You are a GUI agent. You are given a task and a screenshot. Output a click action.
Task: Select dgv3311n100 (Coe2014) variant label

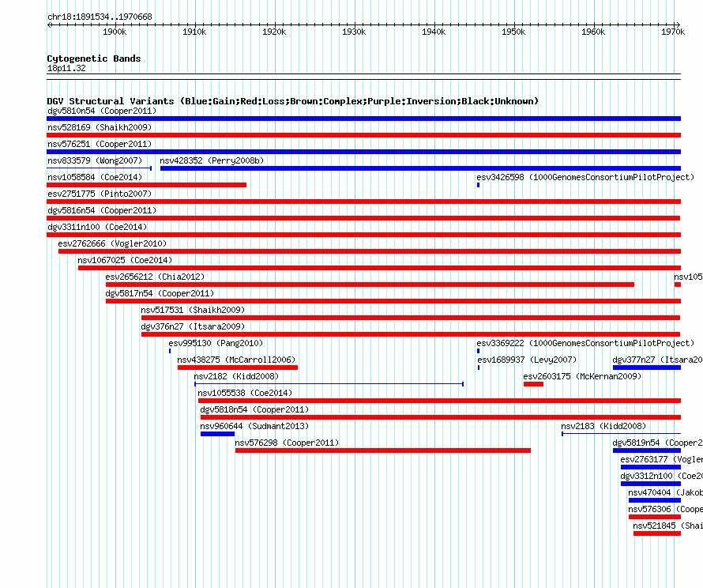97,227
